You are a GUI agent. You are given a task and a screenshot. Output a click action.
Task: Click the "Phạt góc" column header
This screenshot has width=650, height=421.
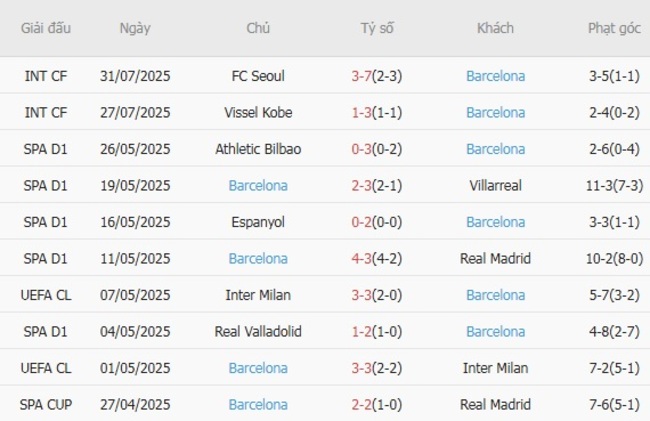click(x=614, y=28)
